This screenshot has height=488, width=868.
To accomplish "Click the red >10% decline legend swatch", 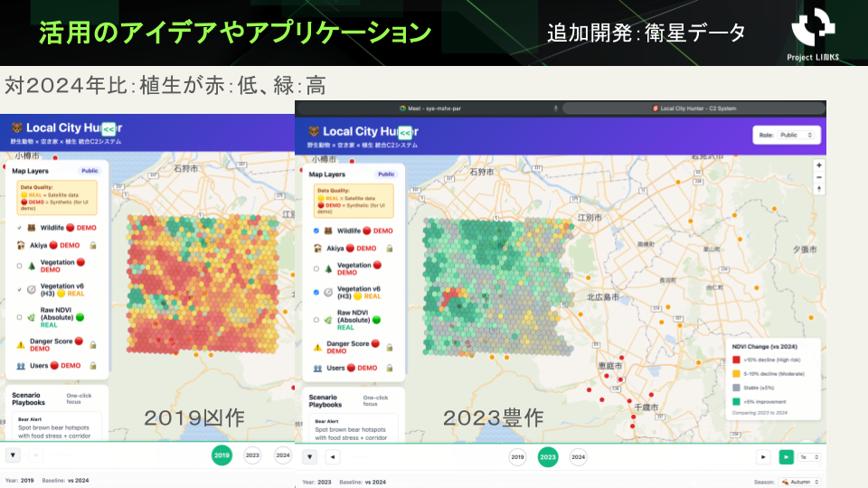I will [x=736, y=360].
